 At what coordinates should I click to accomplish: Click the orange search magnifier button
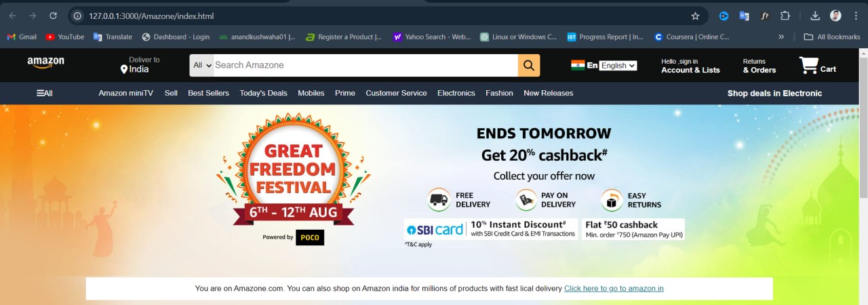pos(529,65)
